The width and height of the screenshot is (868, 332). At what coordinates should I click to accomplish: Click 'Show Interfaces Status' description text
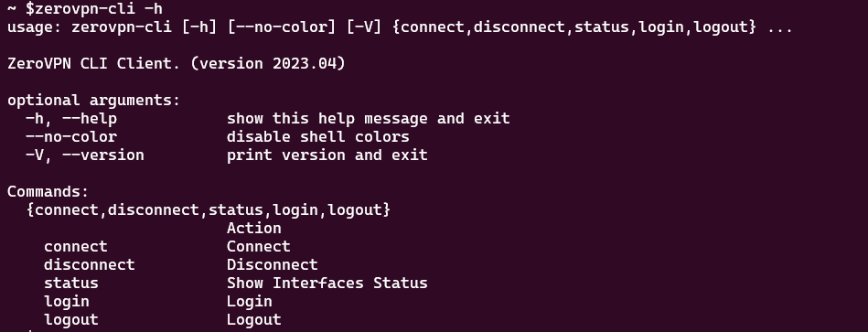point(327,283)
